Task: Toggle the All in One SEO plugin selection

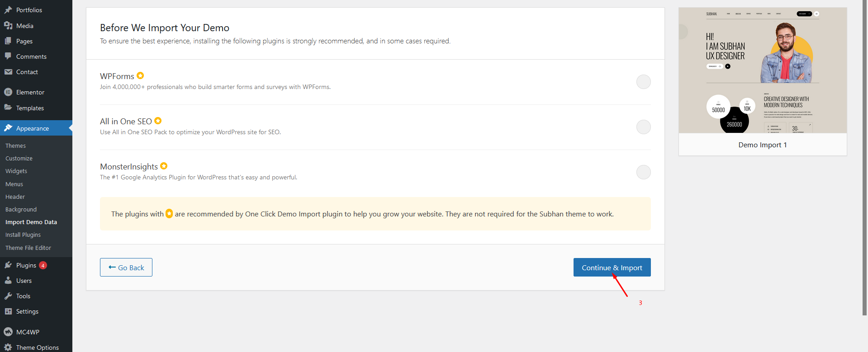Action: click(643, 127)
